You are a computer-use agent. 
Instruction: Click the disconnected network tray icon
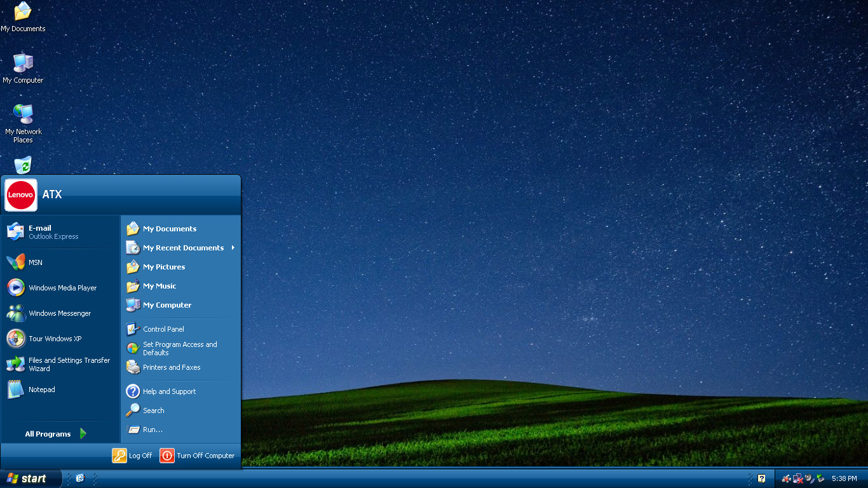(x=798, y=478)
